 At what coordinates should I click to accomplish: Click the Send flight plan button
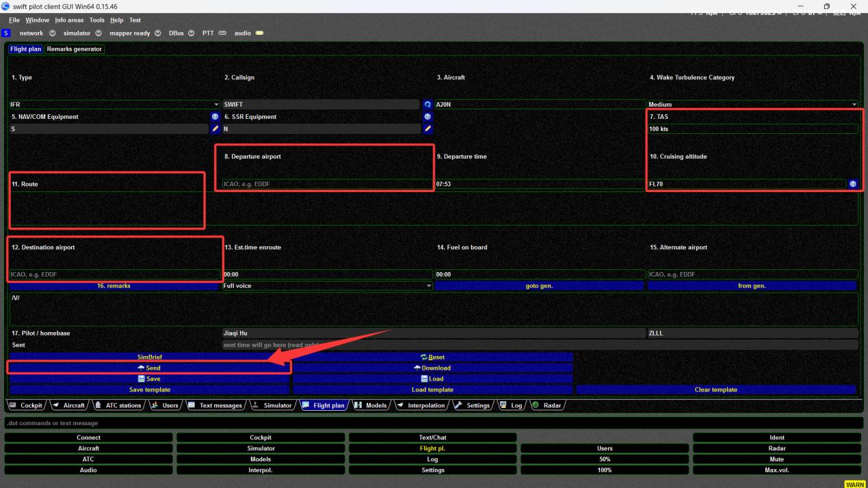pyautogui.click(x=149, y=368)
